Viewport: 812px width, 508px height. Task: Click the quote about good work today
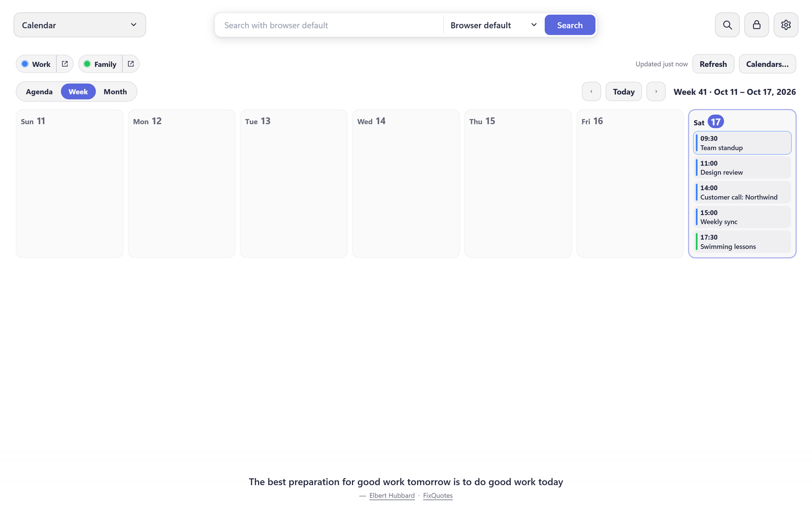coord(406,482)
